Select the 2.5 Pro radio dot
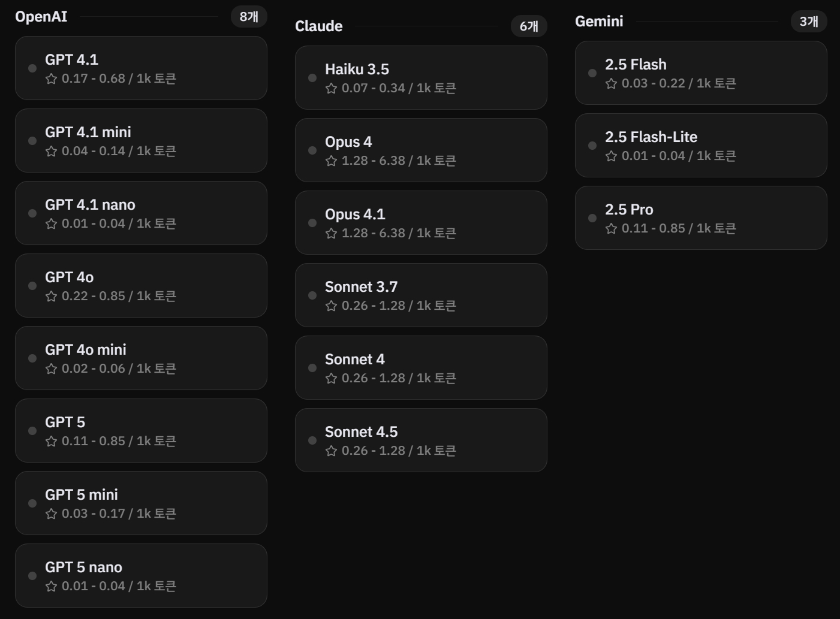 coord(592,218)
